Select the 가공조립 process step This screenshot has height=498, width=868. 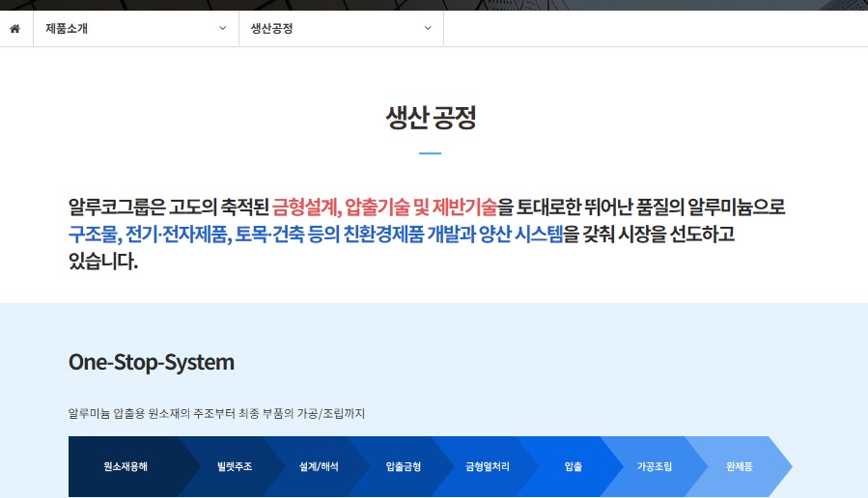tap(655, 466)
